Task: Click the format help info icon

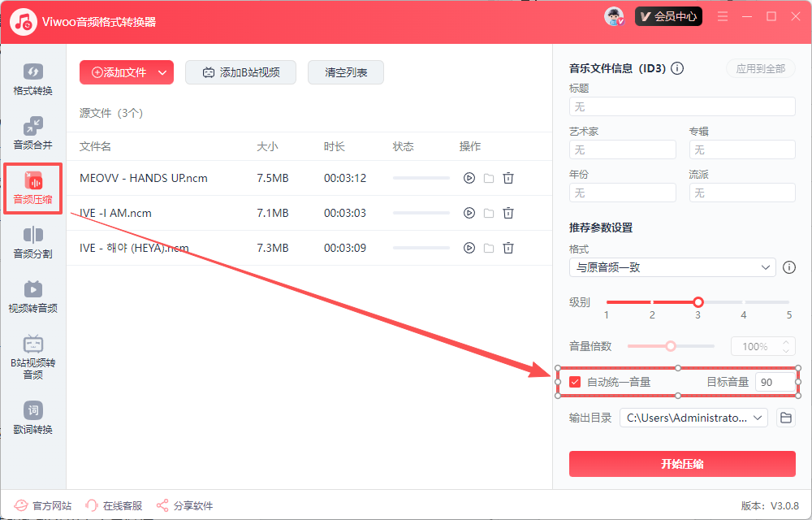Action: (788, 267)
